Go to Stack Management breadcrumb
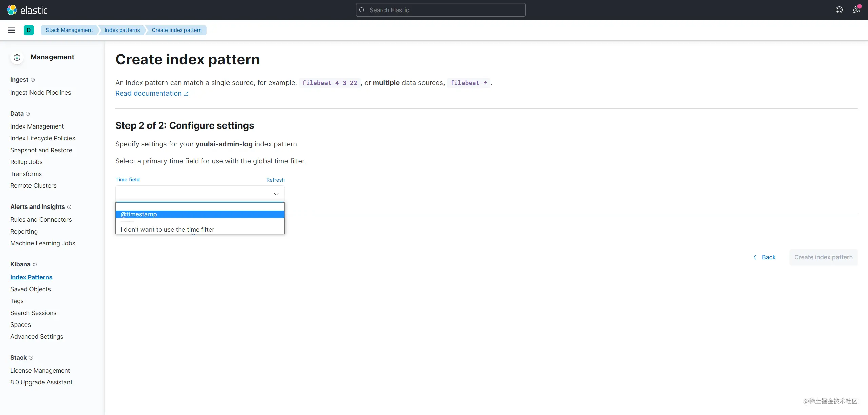Image resolution: width=868 pixels, height=415 pixels. tap(69, 30)
